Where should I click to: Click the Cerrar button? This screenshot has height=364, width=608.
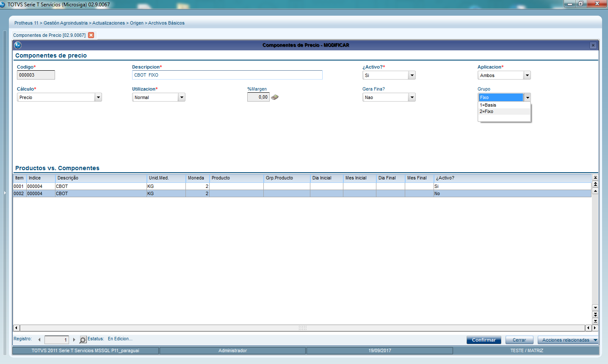519,340
